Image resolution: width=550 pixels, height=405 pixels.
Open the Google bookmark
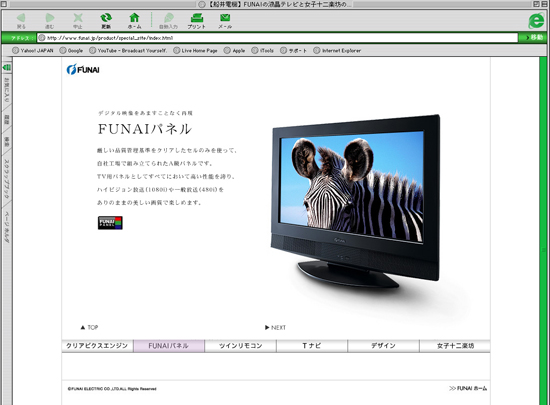pyautogui.click(x=71, y=50)
